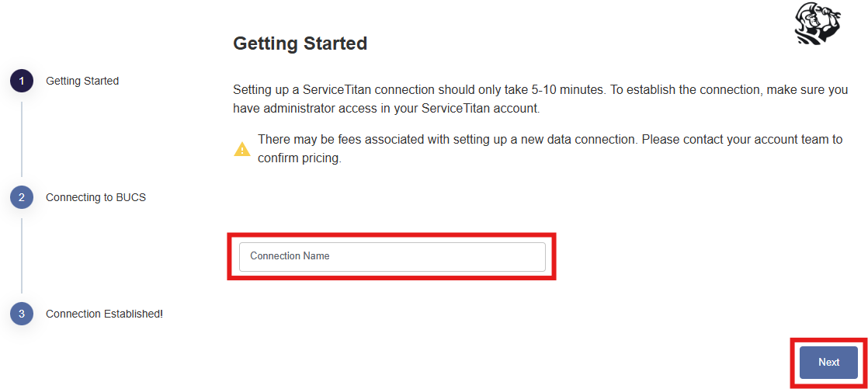Viewport: 868px width, 389px height.
Task: Select the step 3 circle indicator
Action: pyautogui.click(x=22, y=314)
